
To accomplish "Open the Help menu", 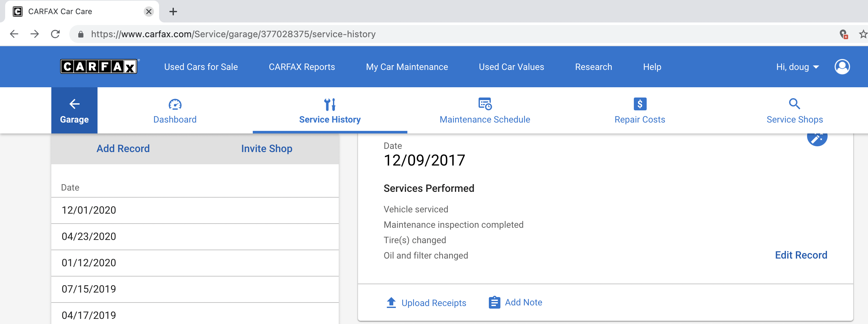I will point(652,67).
